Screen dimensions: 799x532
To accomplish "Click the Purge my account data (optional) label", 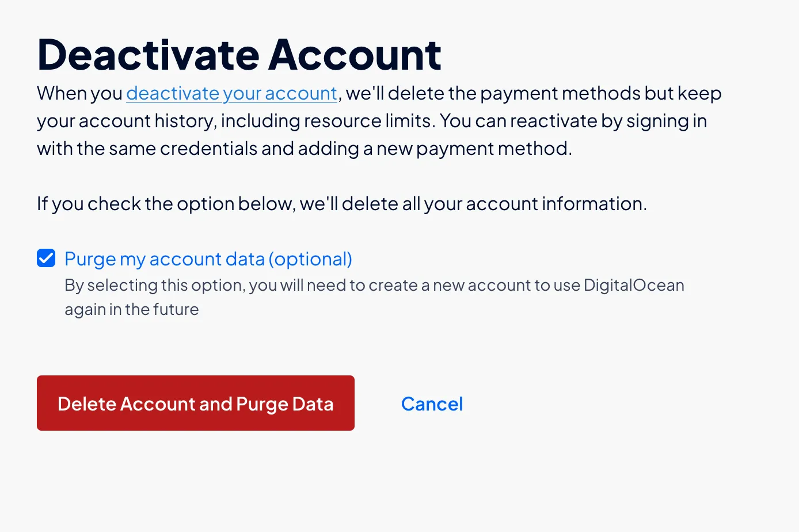I will pyautogui.click(x=208, y=259).
